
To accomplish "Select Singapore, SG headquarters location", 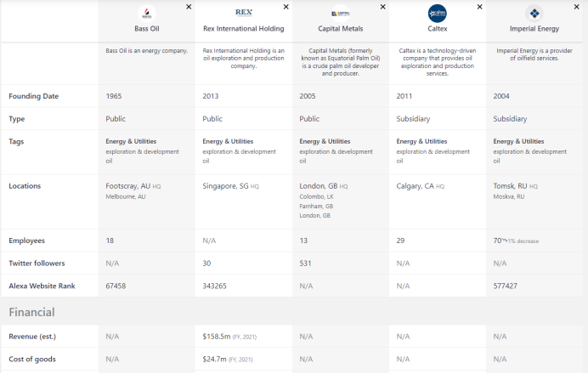I will 225,186.
